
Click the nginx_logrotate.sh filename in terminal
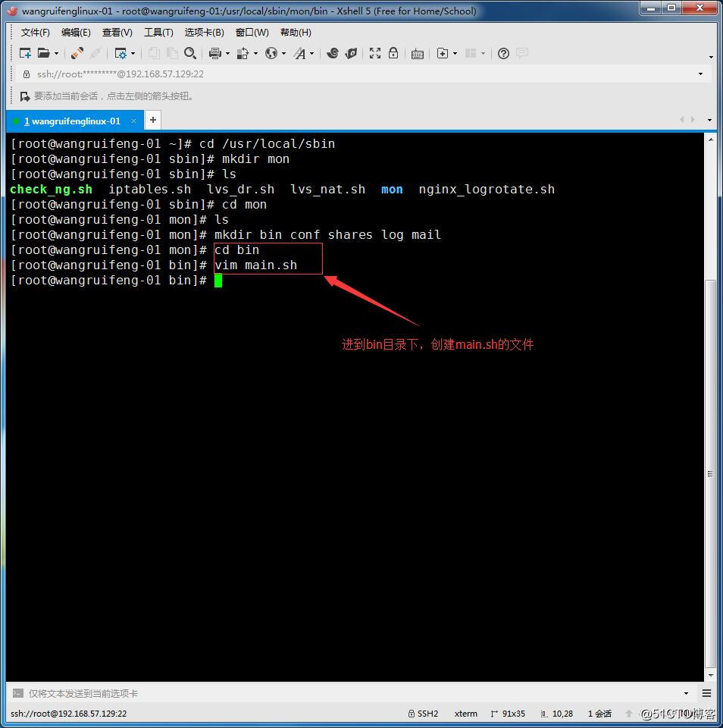pos(487,190)
